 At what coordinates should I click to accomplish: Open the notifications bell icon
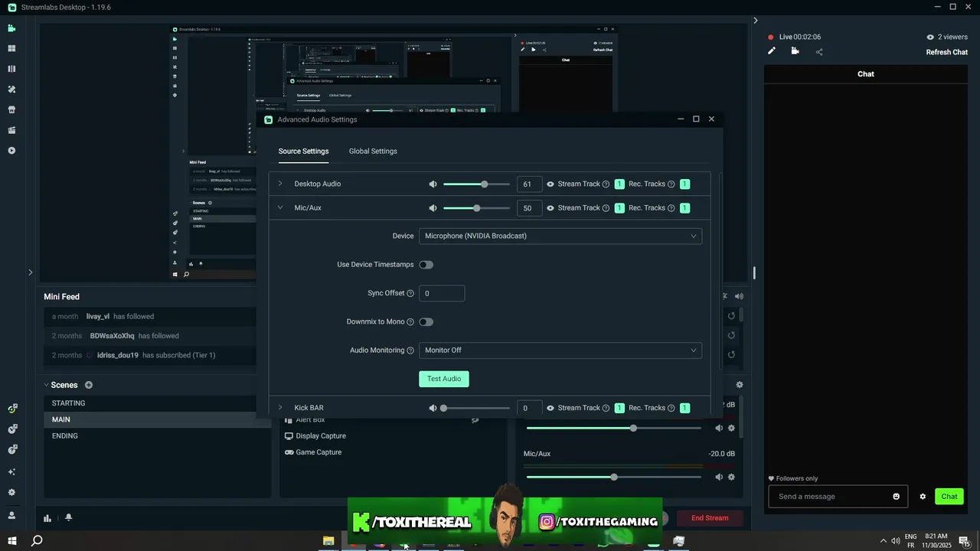point(68,517)
